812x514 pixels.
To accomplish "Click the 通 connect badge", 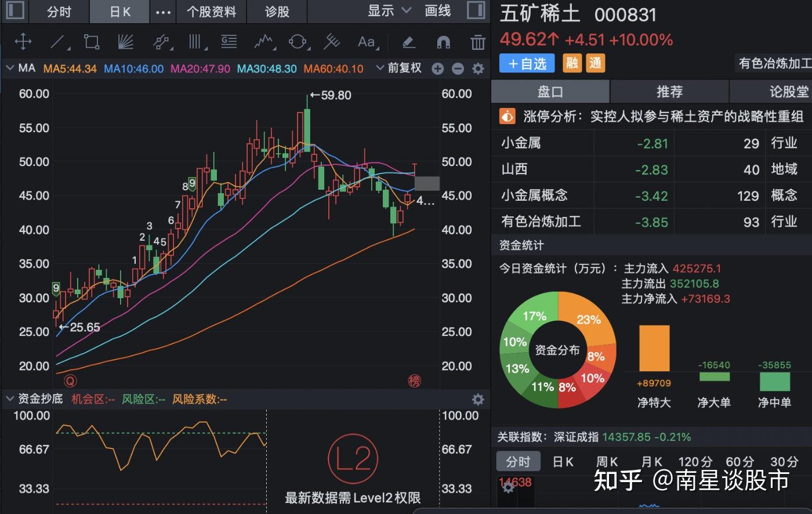I will point(596,63).
